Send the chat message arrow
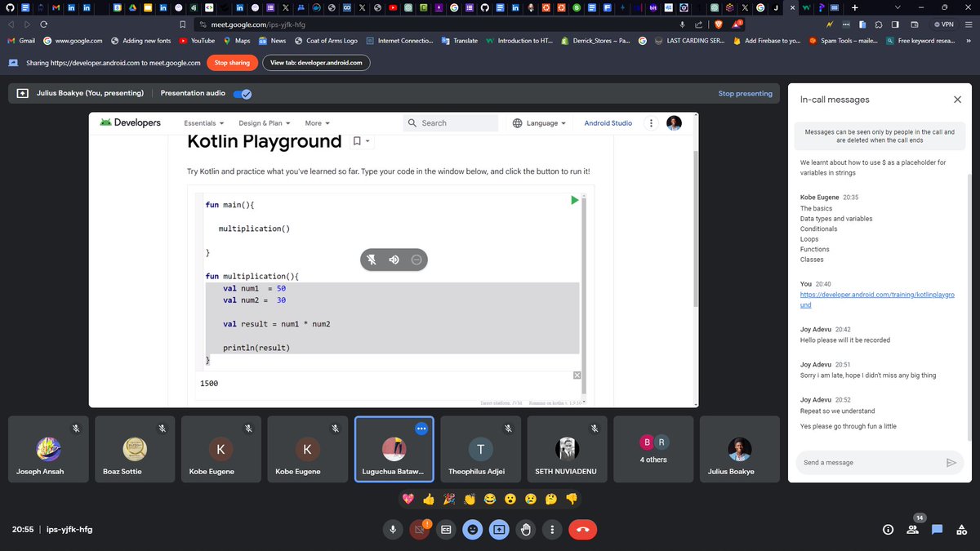 click(951, 462)
